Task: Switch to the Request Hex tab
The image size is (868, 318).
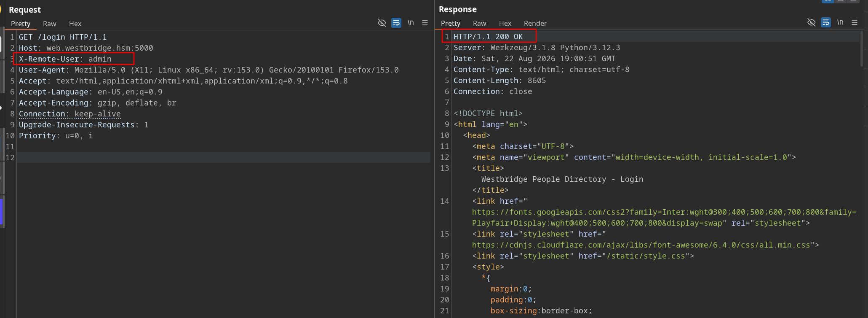Action: 75,24
